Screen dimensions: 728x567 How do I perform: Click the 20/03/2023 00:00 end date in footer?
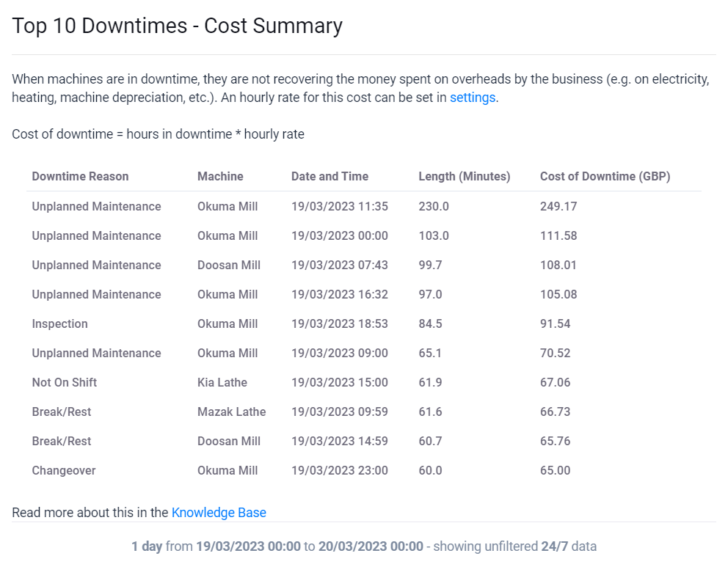point(371,546)
